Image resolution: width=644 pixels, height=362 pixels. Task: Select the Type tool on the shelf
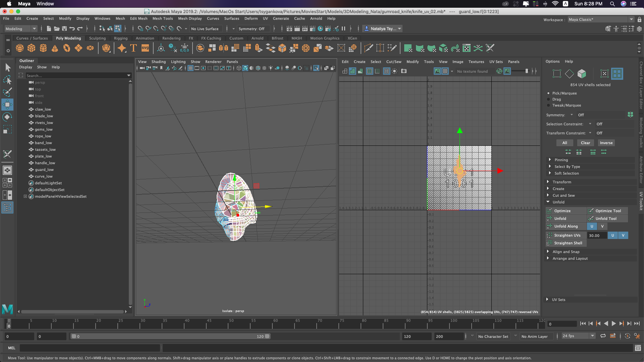pyautogui.click(x=133, y=48)
